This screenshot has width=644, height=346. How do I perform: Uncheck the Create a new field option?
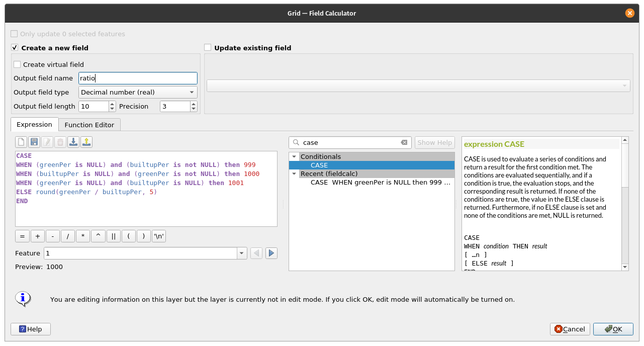15,48
